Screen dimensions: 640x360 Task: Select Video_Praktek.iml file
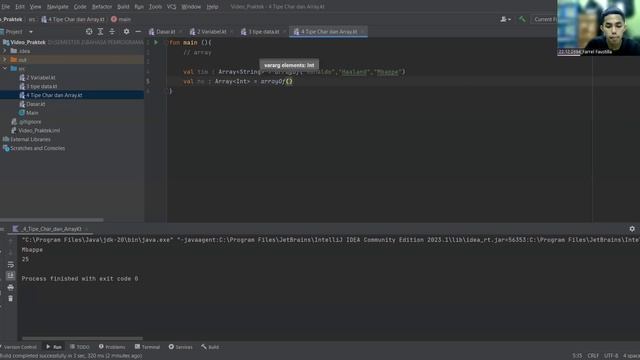point(39,131)
